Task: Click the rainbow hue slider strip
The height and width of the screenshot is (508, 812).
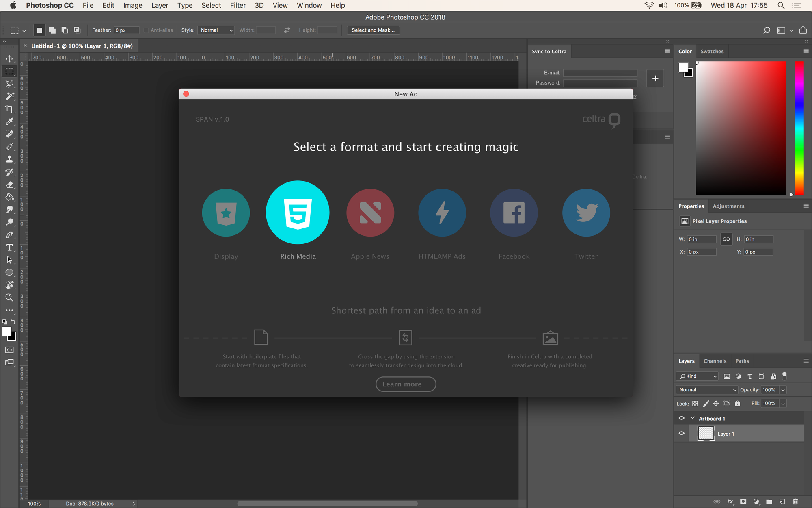Action: tap(799, 128)
